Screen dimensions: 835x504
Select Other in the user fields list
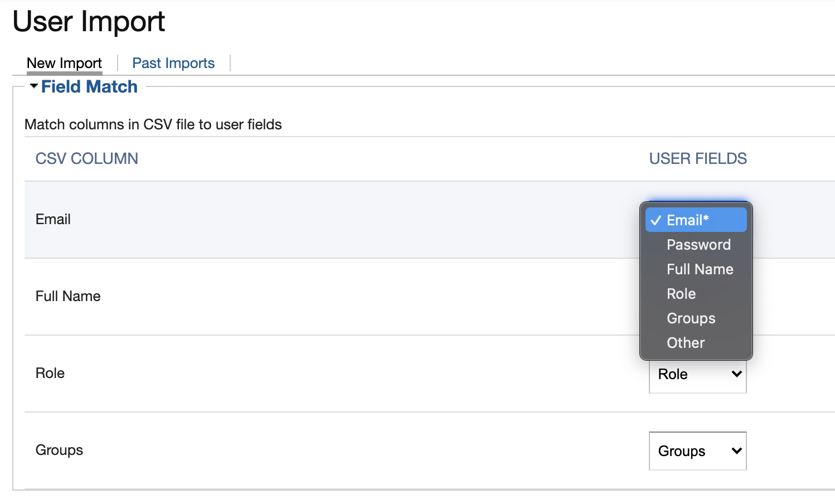[686, 343]
